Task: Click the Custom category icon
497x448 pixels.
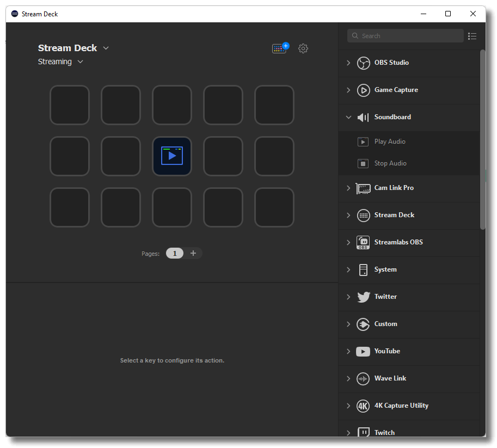Action: (363, 324)
